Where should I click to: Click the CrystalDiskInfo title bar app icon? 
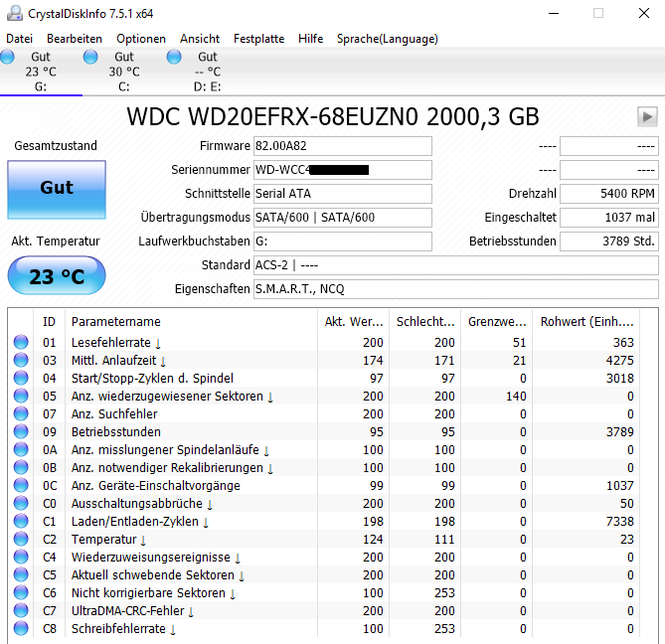click(15, 13)
